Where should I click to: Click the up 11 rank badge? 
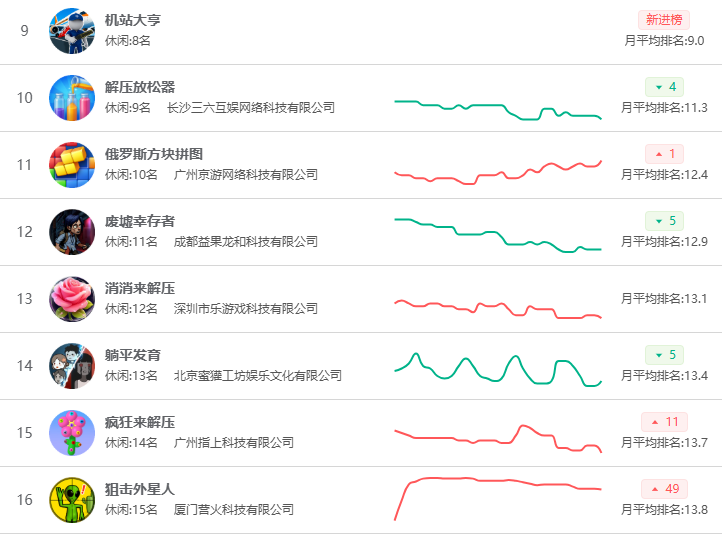(x=664, y=422)
